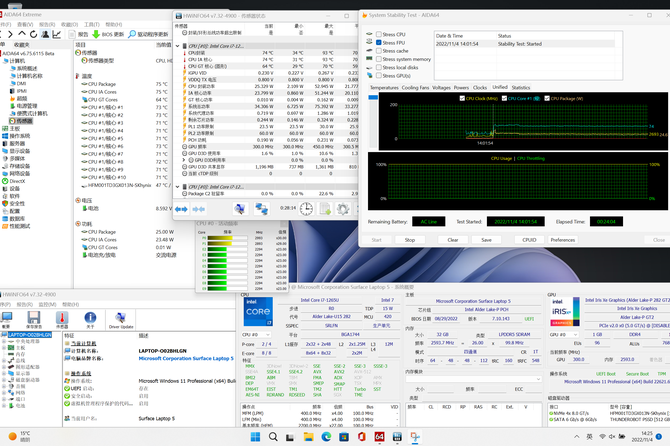Open Microsoft Edge from the taskbar
670x446 pixels.
click(x=326, y=437)
